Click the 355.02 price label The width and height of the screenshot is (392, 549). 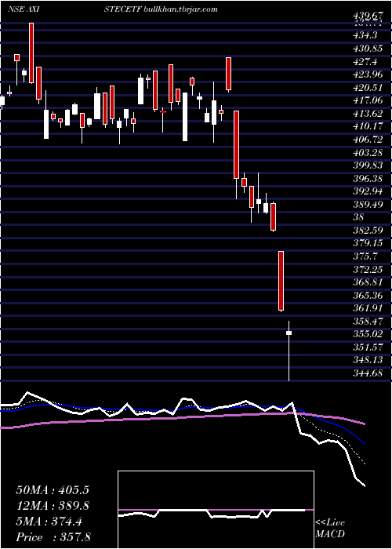(x=366, y=334)
